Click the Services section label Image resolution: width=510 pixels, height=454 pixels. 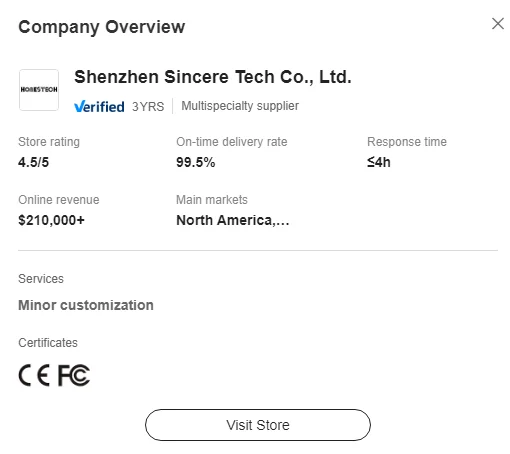[41, 279]
